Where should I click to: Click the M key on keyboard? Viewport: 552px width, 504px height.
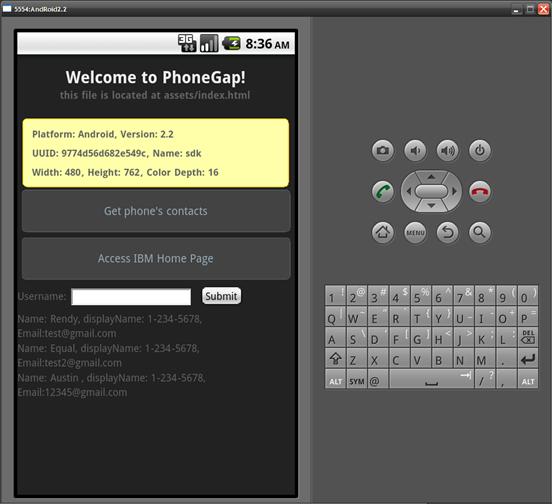click(x=485, y=358)
